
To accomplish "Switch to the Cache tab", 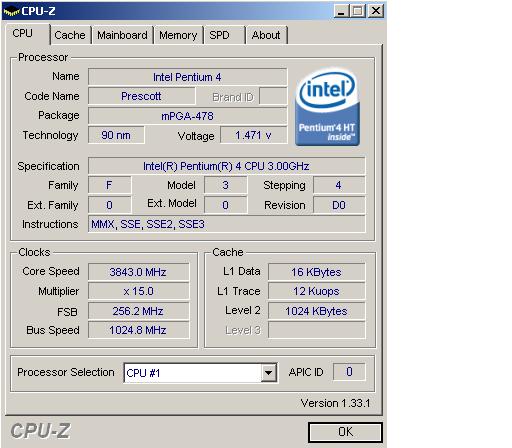I will click(70, 35).
